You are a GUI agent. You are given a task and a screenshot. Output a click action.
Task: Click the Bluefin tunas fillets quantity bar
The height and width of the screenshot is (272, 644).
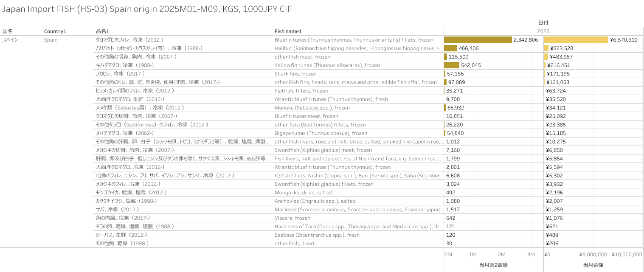[x=478, y=40]
